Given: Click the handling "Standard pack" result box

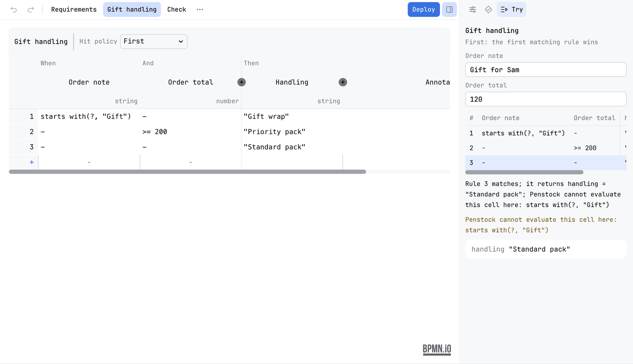Looking at the screenshot, I should (x=546, y=249).
